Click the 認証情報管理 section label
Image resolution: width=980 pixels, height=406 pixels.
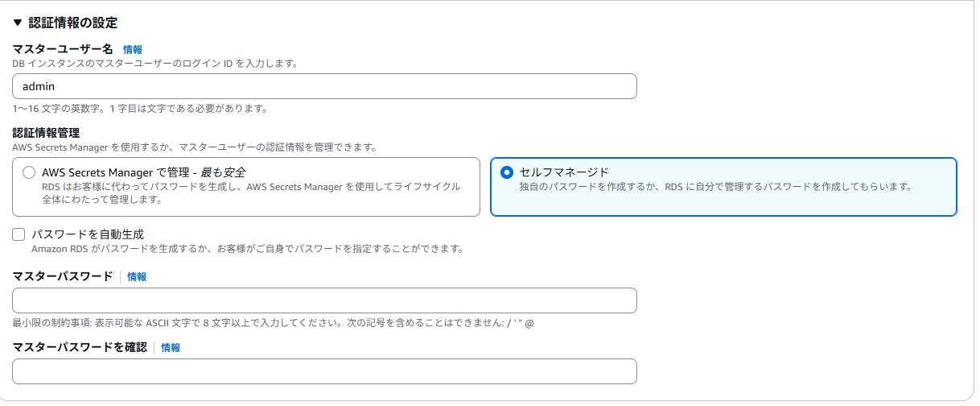pyautogui.click(x=45, y=133)
